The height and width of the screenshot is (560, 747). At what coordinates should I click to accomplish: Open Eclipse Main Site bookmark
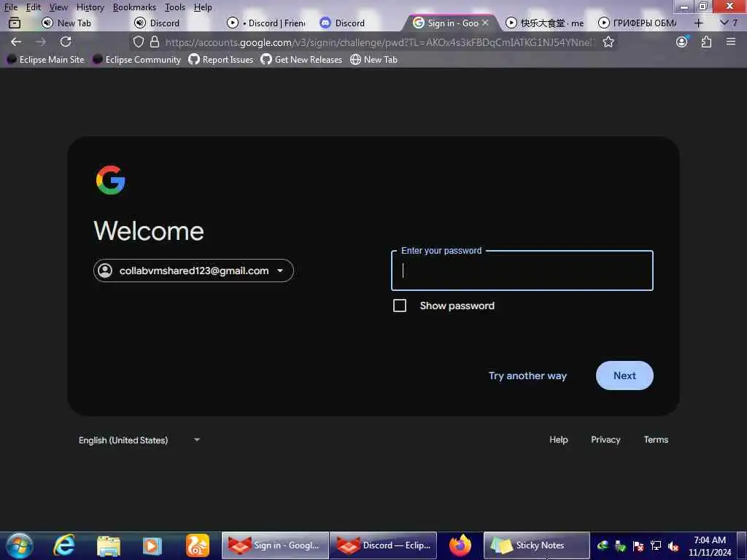(x=46, y=60)
